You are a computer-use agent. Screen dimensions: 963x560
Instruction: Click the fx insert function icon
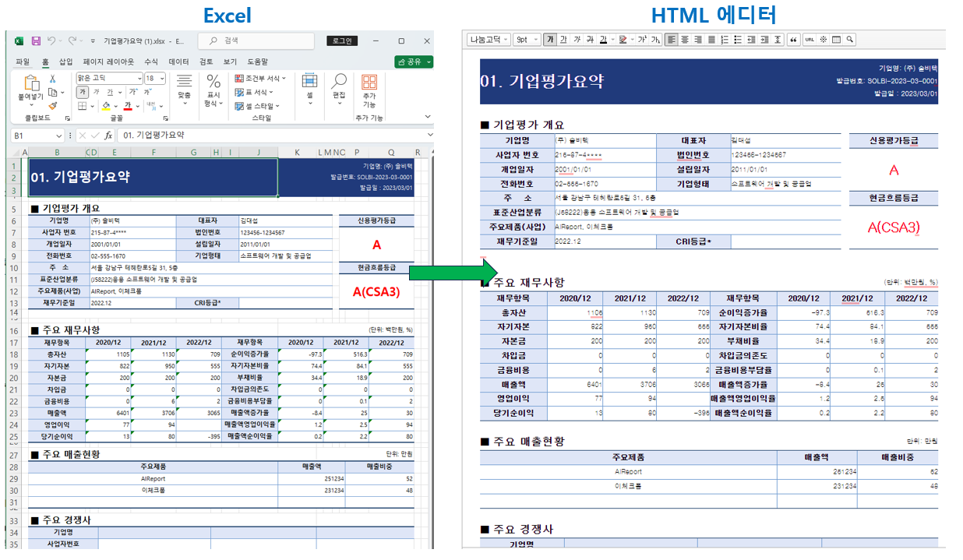(108, 136)
